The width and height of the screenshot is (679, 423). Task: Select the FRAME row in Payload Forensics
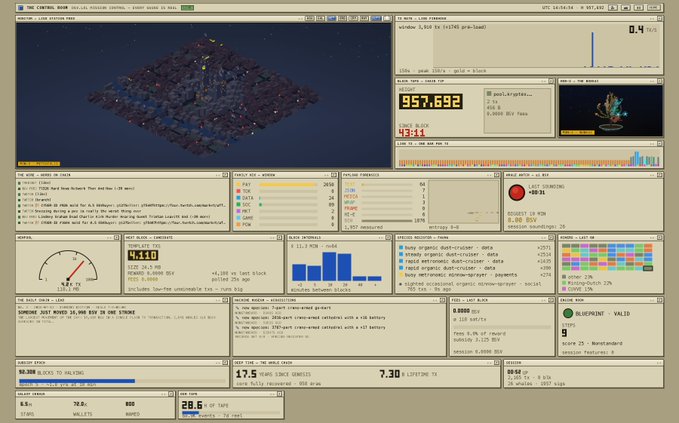point(385,209)
